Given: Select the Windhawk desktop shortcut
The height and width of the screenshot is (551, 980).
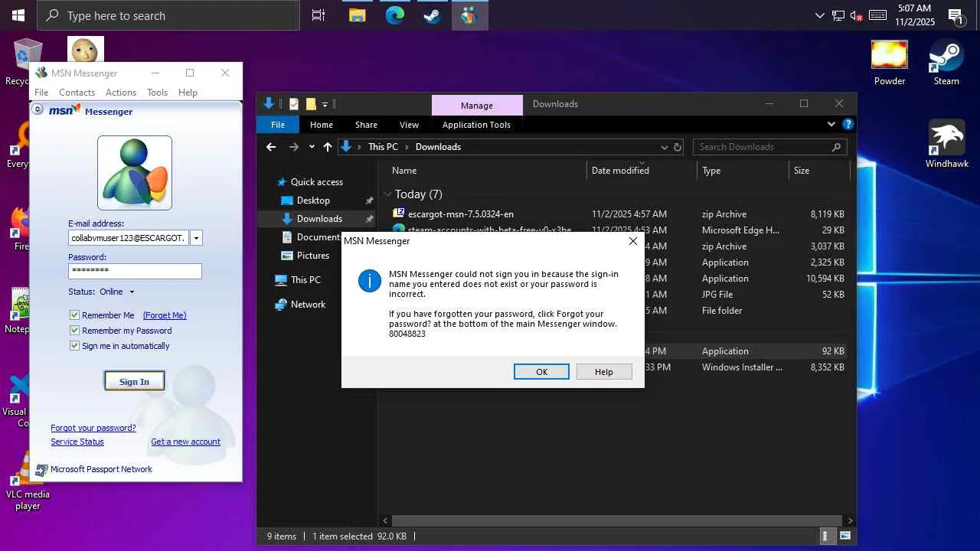Looking at the screenshot, I should point(947,144).
